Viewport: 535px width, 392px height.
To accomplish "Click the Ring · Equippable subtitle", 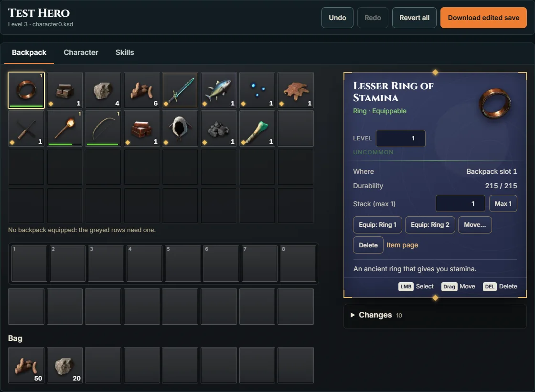I will (380, 111).
